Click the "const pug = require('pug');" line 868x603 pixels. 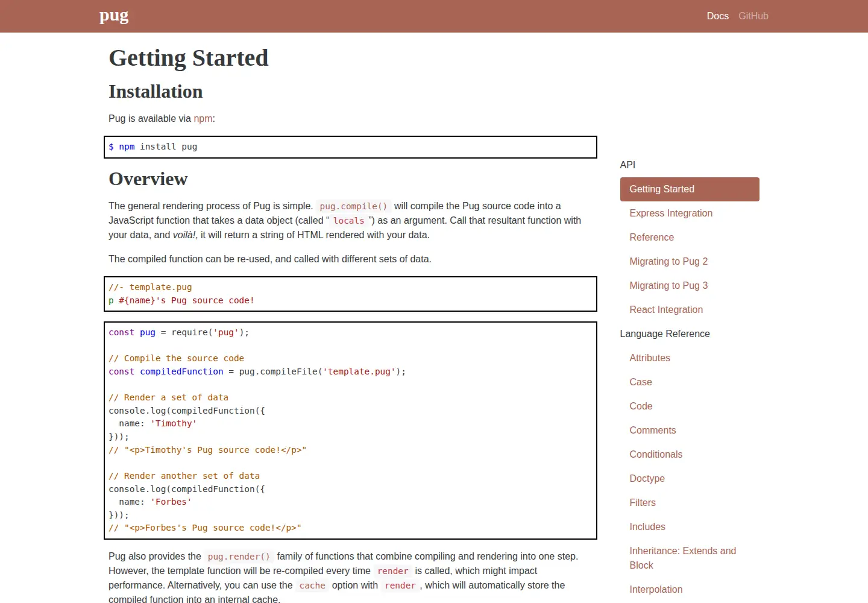click(179, 333)
